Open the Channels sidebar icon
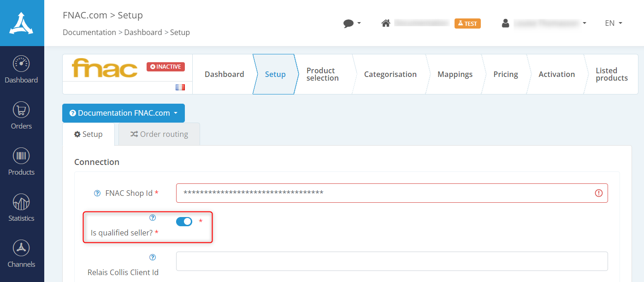The image size is (644, 282). [x=21, y=253]
